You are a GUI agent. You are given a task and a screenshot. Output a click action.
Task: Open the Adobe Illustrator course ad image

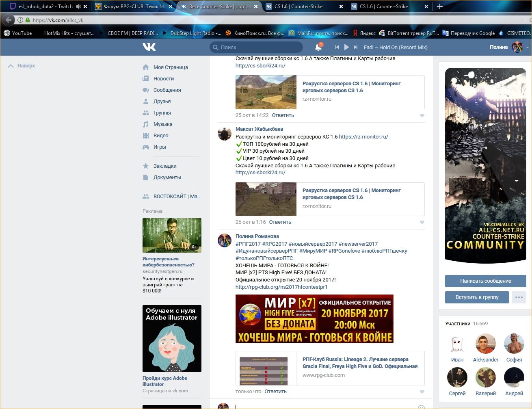(x=172, y=338)
